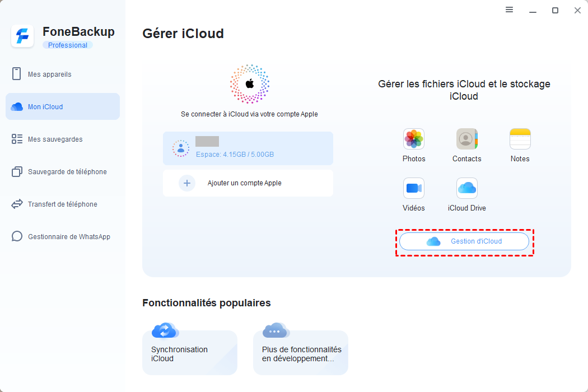Open Mes sauvegardes section
The width and height of the screenshot is (588, 392).
pos(63,139)
